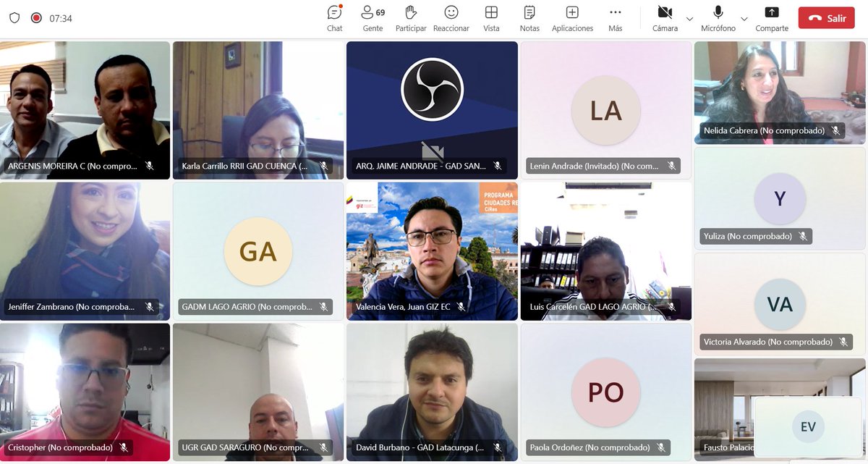Select Cristopher video tile
The image size is (868, 464).
(x=85, y=392)
